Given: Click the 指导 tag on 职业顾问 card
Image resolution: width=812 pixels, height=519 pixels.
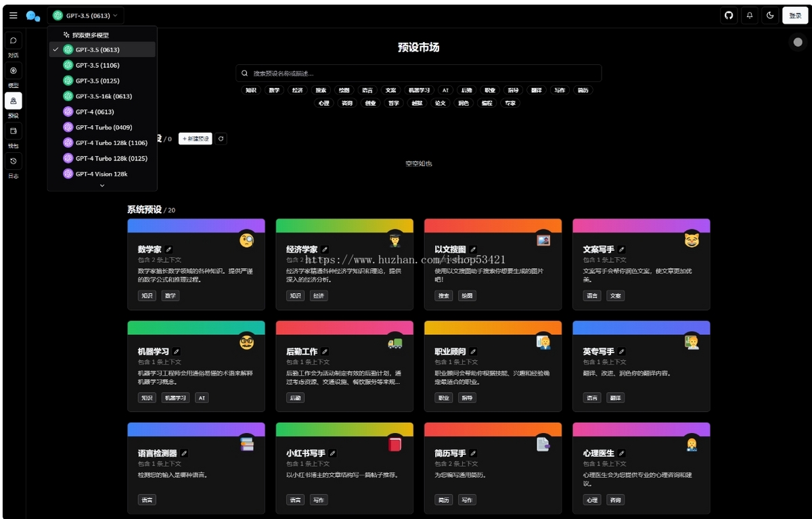Looking at the screenshot, I should pyautogui.click(x=467, y=398).
